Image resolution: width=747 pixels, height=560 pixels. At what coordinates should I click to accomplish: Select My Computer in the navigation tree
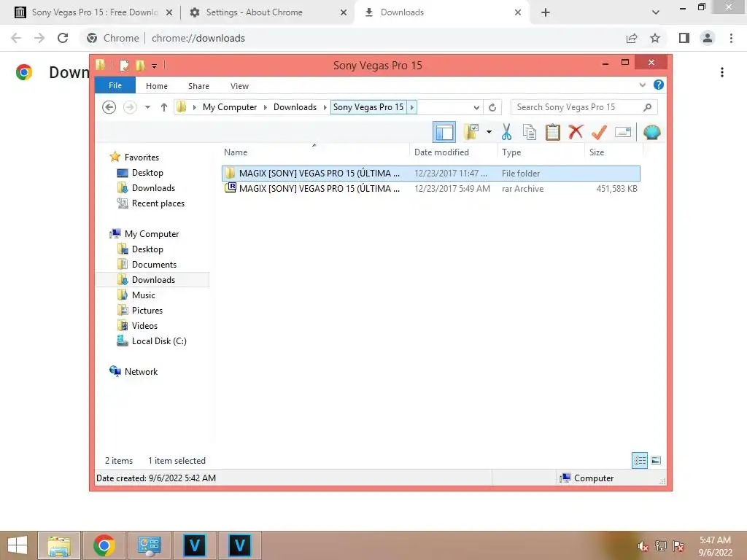point(152,234)
